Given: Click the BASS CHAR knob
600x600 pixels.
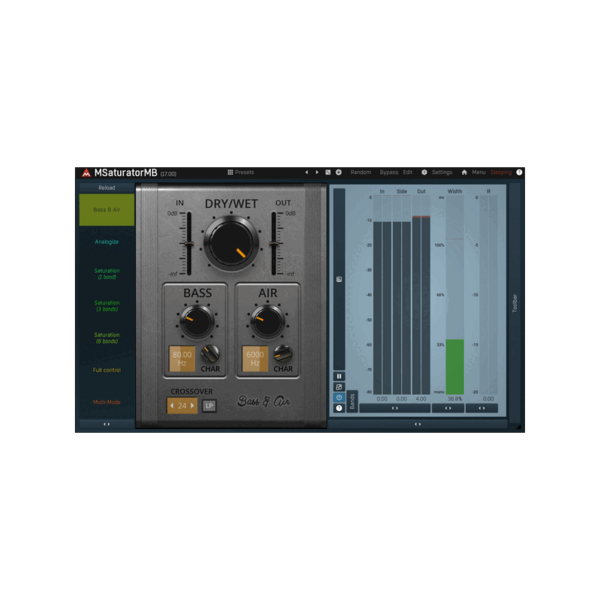Looking at the screenshot, I should [x=210, y=354].
